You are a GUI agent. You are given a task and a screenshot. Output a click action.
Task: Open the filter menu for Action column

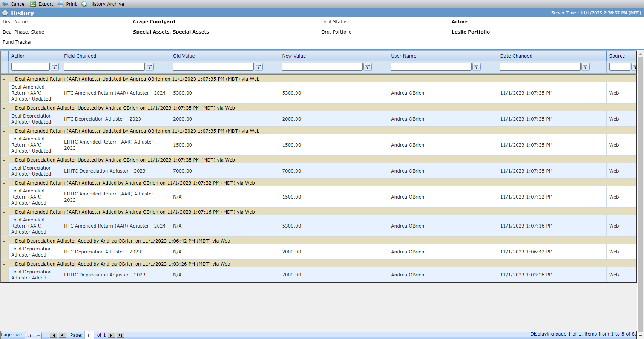55,67
